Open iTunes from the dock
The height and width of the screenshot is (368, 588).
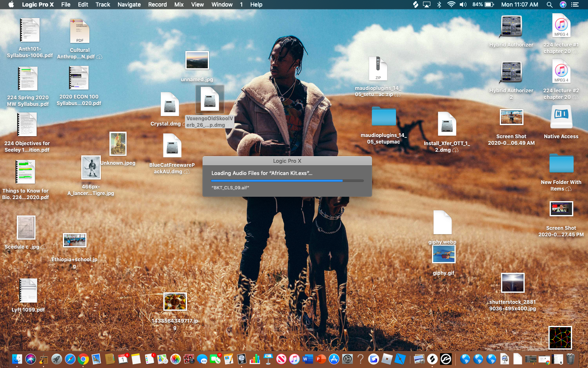click(294, 359)
